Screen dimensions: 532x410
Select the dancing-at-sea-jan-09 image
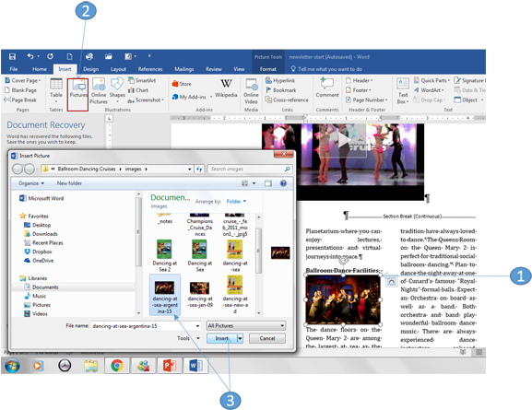[x=200, y=294]
